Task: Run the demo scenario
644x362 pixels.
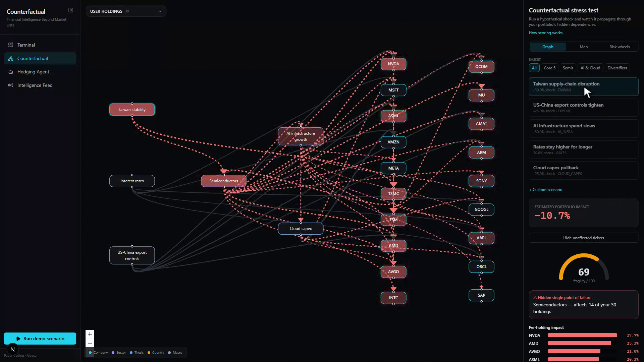Action: tap(40, 339)
